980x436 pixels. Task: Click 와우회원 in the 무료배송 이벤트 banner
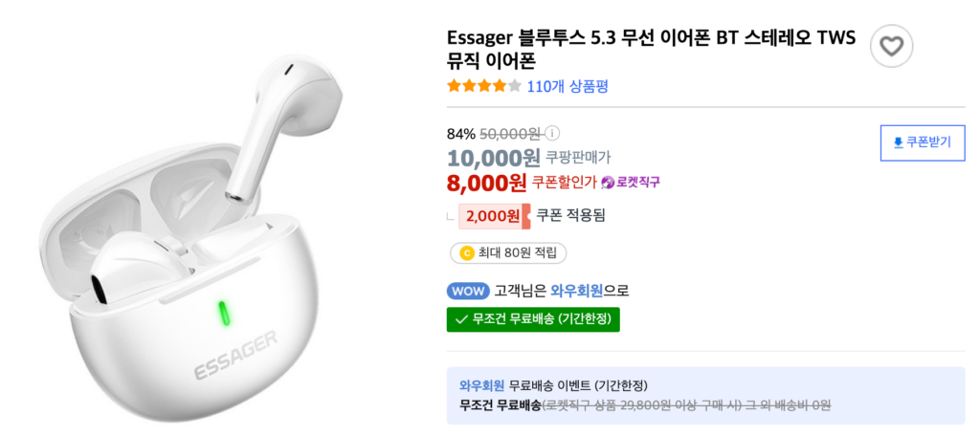click(481, 385)
